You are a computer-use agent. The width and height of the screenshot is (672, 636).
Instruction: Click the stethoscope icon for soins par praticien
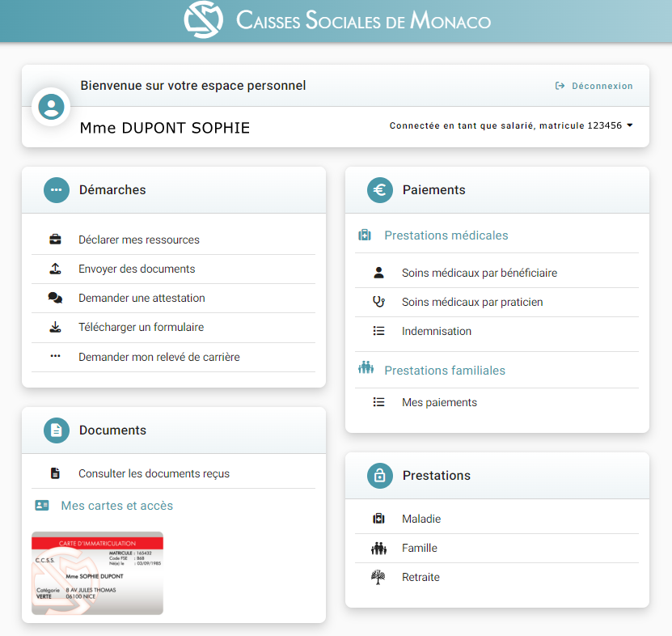378,302
